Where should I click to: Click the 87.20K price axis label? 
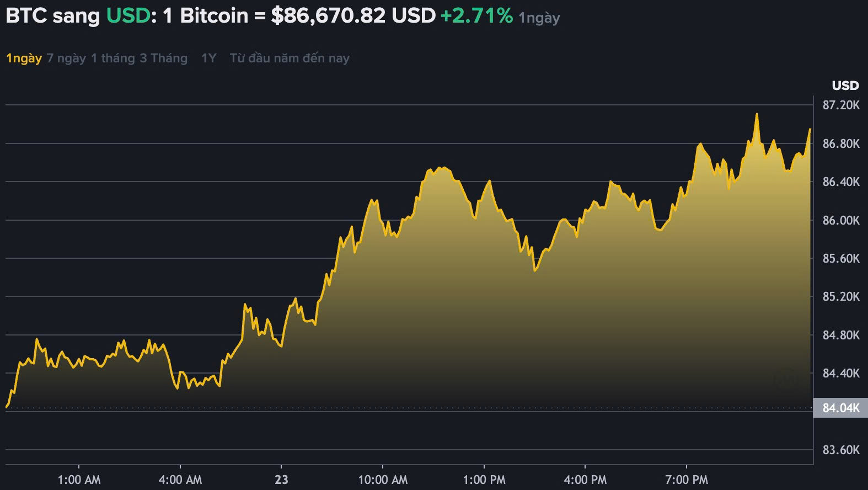point(841,103)
